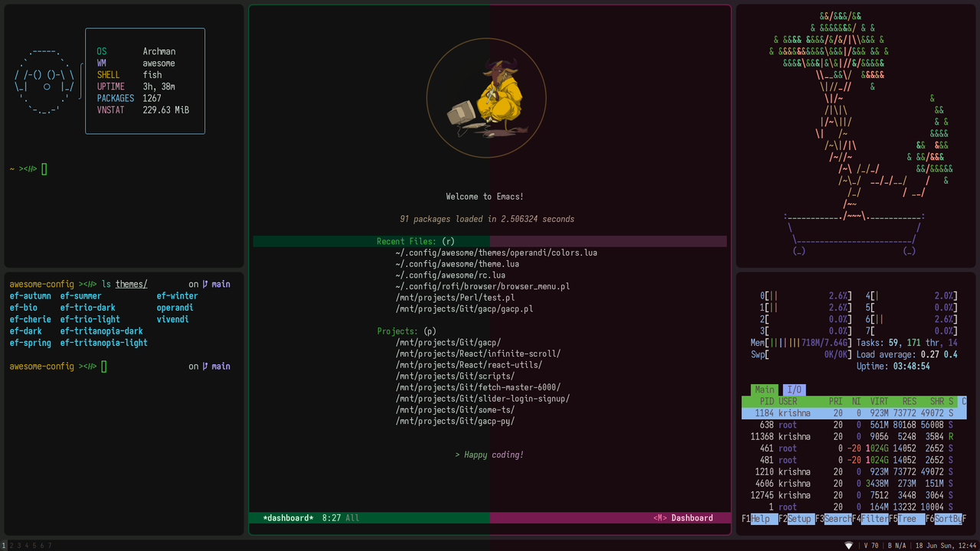The width and height of the screenshot is (980, 551).
Task: Open recent file /mnt/projects/Perl/test.pl
Action: pyautogui.click(x=455, y=298)
